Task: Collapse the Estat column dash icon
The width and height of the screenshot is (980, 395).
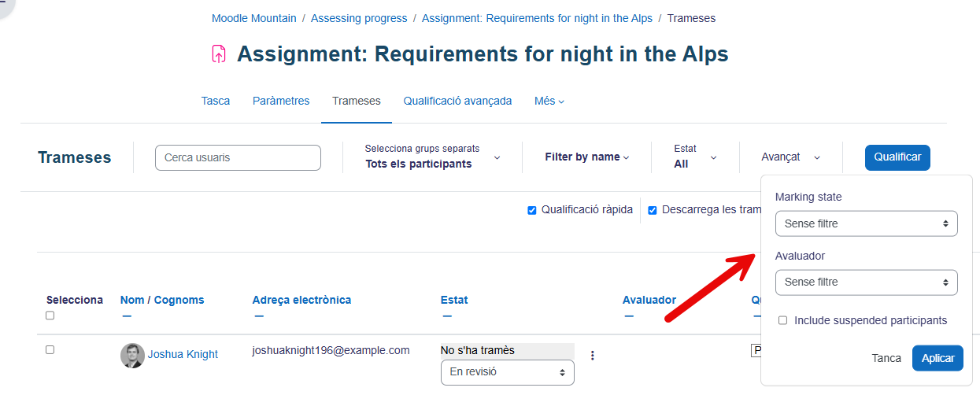Action: pos(447,316)
